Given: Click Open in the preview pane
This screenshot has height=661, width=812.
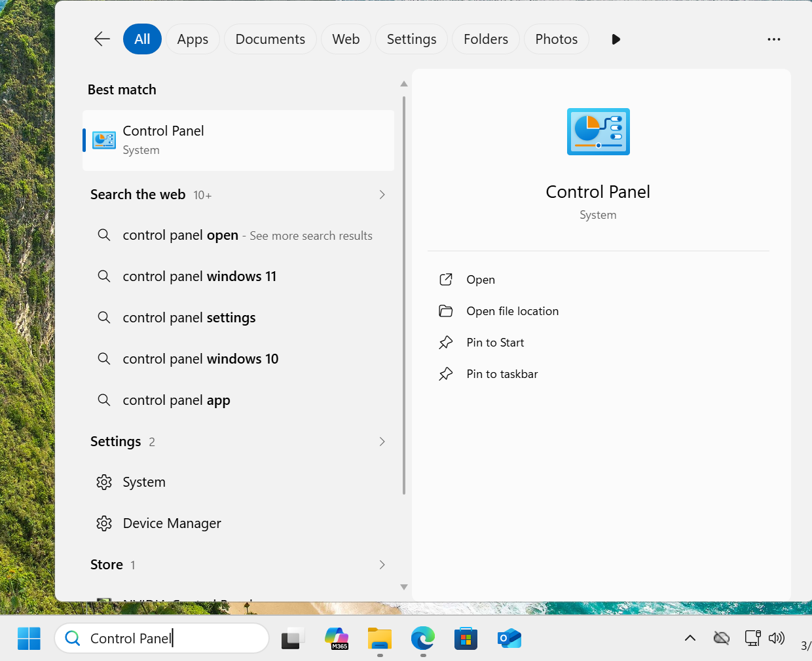Looking at the screenshot, I should 481,280.
